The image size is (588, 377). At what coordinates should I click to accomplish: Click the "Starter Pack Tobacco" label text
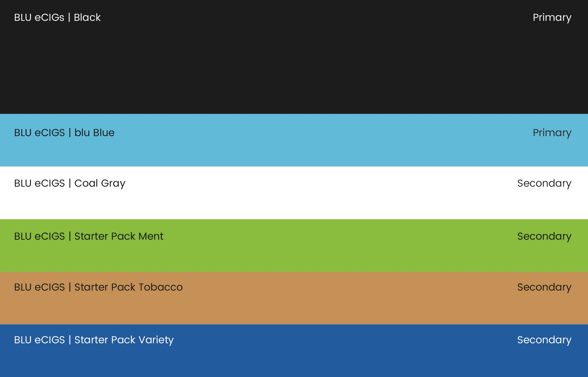pos(129,287)
